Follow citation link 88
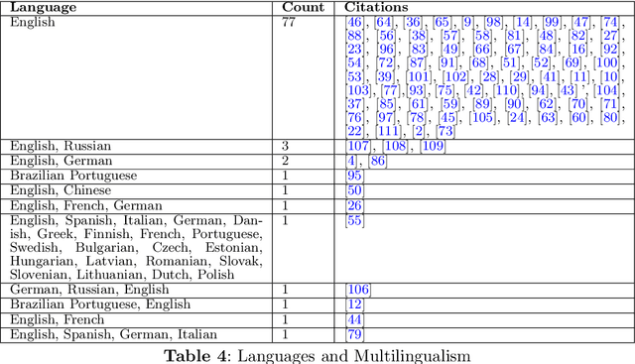 [x=354, y=36]
